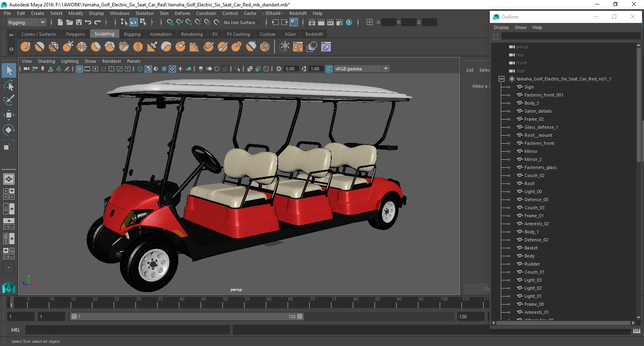The width and height of the screenshot is (644, 346).
Task: Collapse the Yamaha_Golf_Electric_Six_Seat_Car_Red_ncl1_1 group
Action: 502,79
